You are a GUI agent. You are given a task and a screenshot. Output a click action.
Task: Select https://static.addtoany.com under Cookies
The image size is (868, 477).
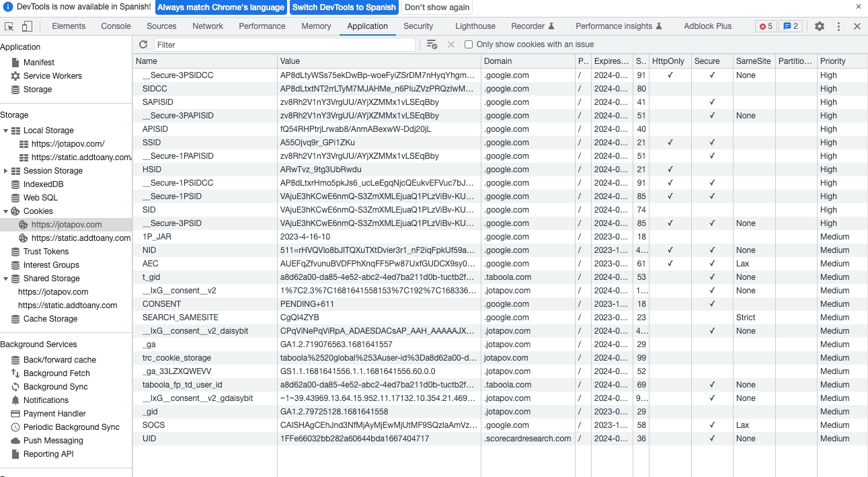coord(81,238)
